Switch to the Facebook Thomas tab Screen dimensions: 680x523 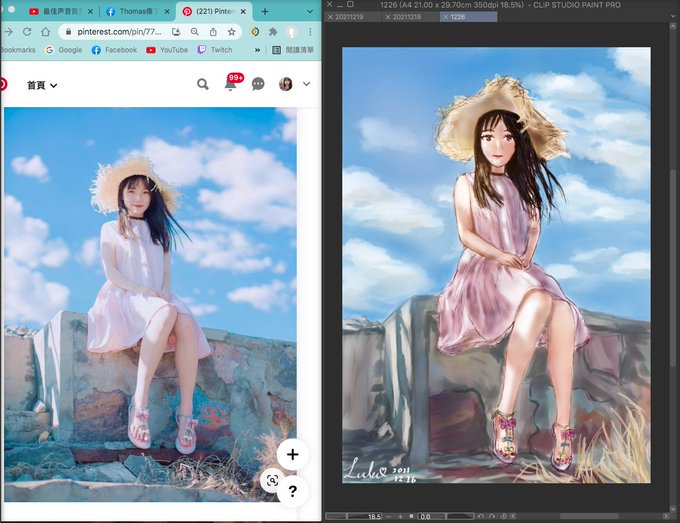(137, 12)
